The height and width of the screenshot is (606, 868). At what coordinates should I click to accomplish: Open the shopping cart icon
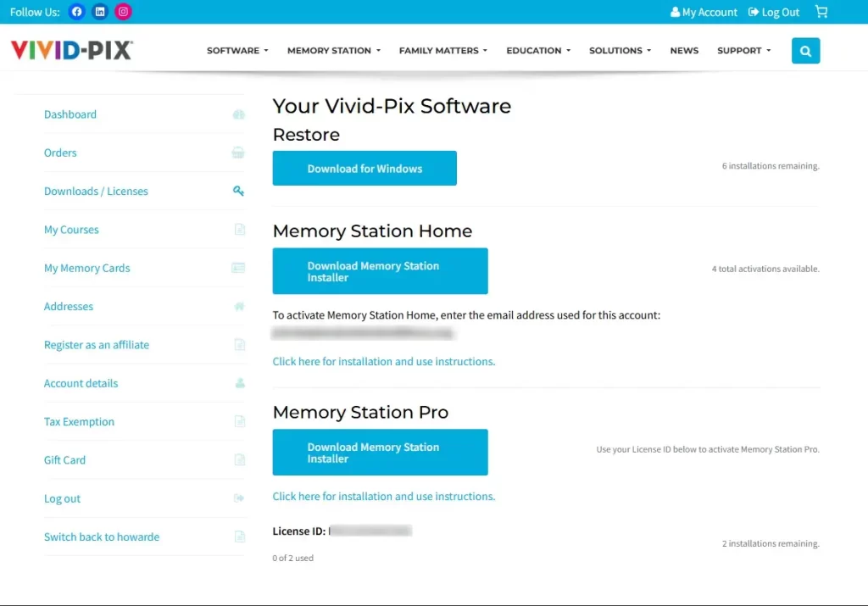coord(821,12)
